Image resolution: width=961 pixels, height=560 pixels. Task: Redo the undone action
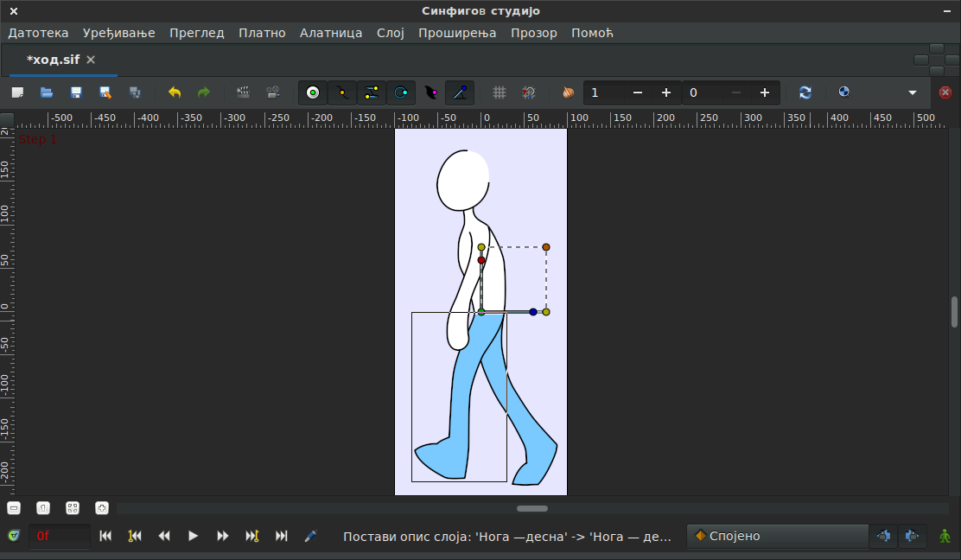(x=206, y=92)
